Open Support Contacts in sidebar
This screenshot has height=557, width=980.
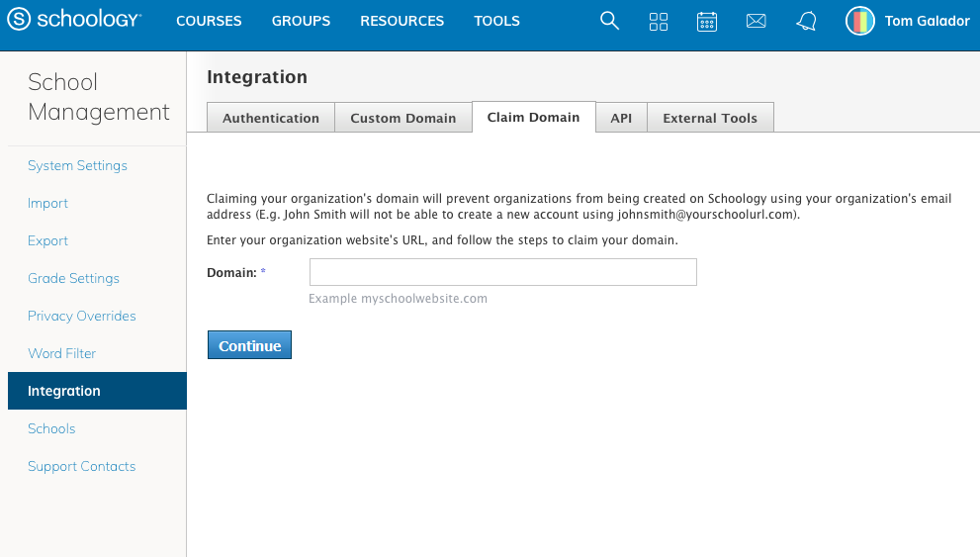pyautogui.click(x=81, y=466)
